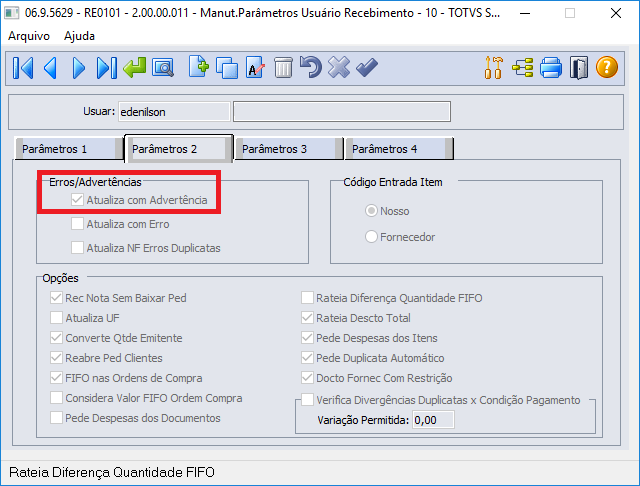Image resolution: width=640 pixels, height=486 pixels.
Task: Go to the previous record
Action: [x=50, y=68]
